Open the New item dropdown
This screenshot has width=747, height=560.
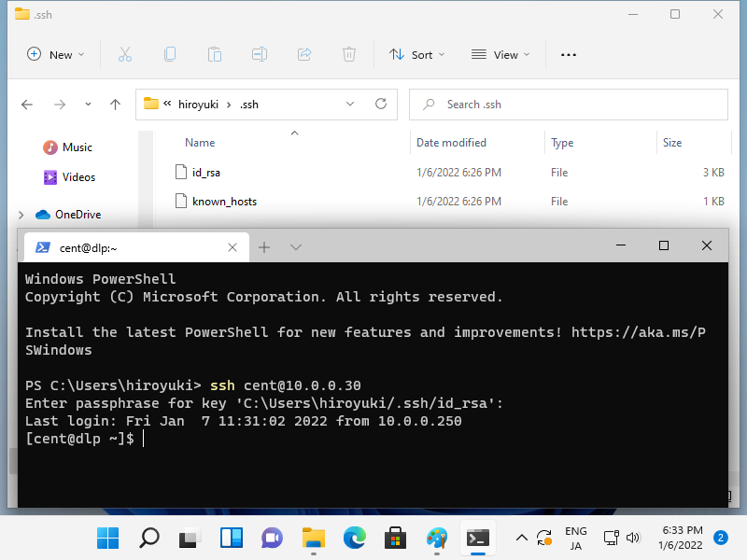pyautogui.click(x=56, y=54)
